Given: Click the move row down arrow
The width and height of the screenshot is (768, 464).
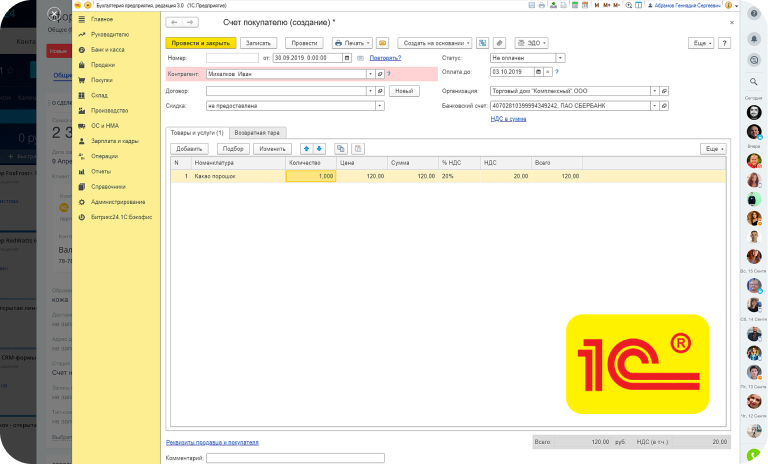Looking at the screenshot, I should (x=319, y=148).
